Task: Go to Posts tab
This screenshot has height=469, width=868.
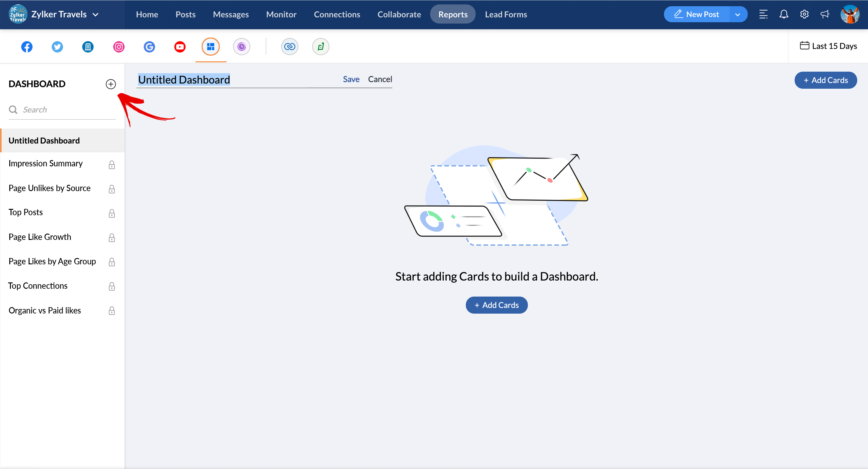Action: 185,14
